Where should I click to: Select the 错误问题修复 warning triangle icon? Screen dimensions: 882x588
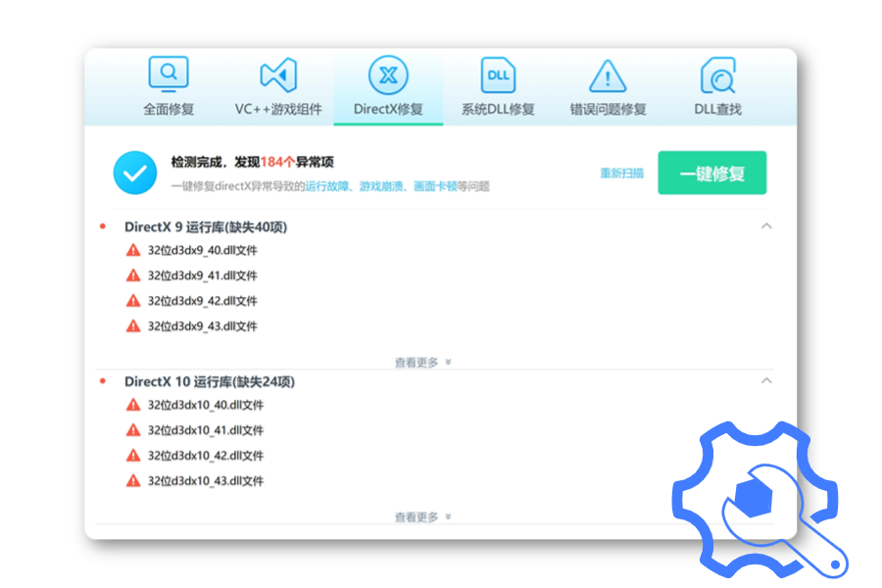[608, 76]
